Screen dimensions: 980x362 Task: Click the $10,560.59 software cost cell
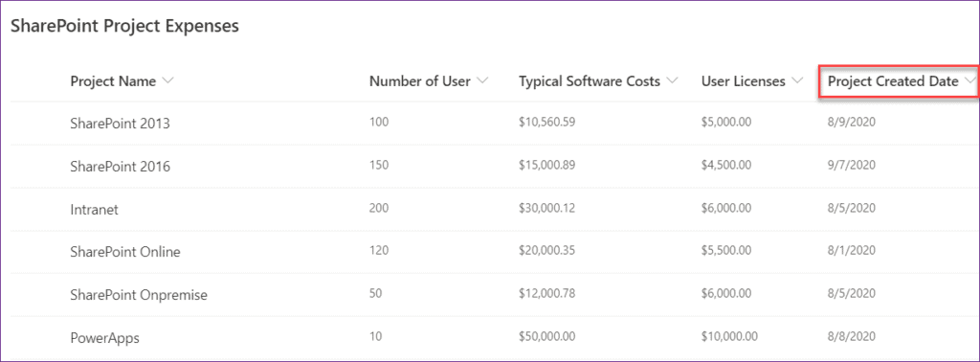(x=546, y=122)
